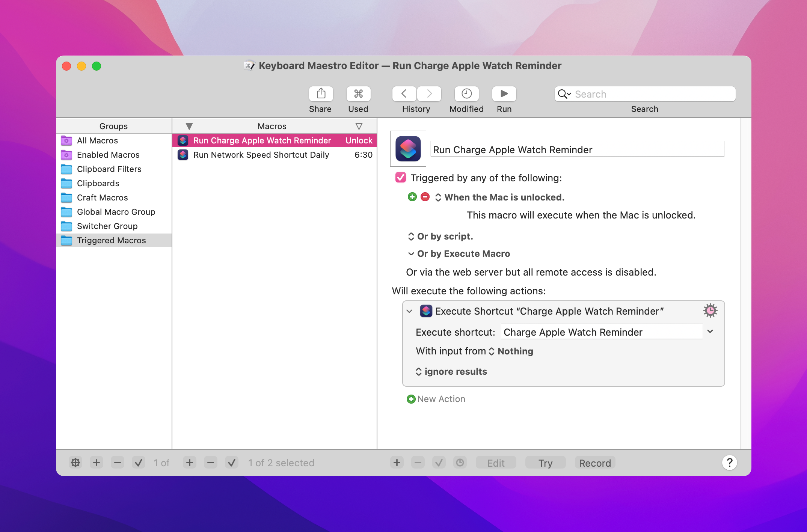Select Run Charge Apple Watch Reminder macro row
Viewport: 807px width, 532px height.
(275, 140)
